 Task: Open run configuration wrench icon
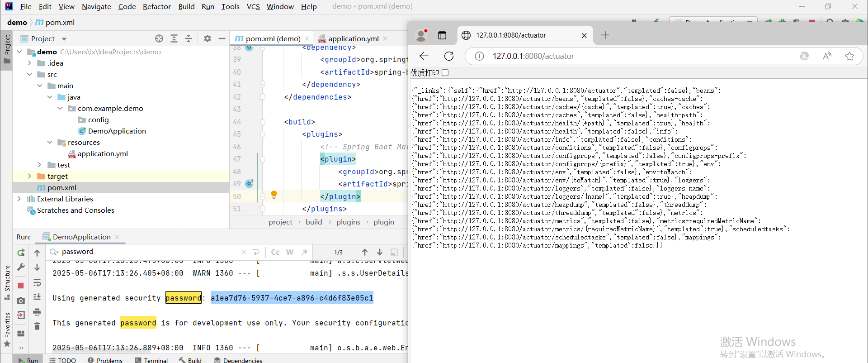pyautogui.click(x=21, y=267)
